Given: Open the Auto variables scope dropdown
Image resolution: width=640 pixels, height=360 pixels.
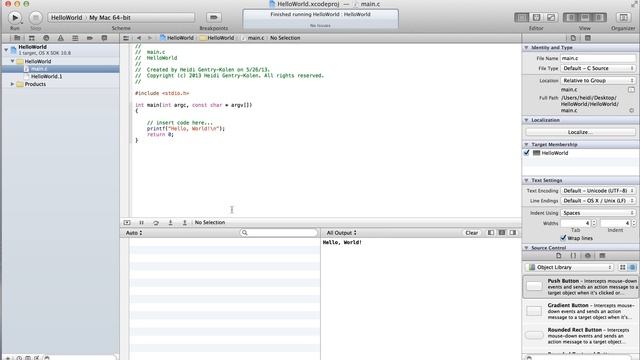Looking at the screenshot, I should pyautogui.click(x=134, y=233).
